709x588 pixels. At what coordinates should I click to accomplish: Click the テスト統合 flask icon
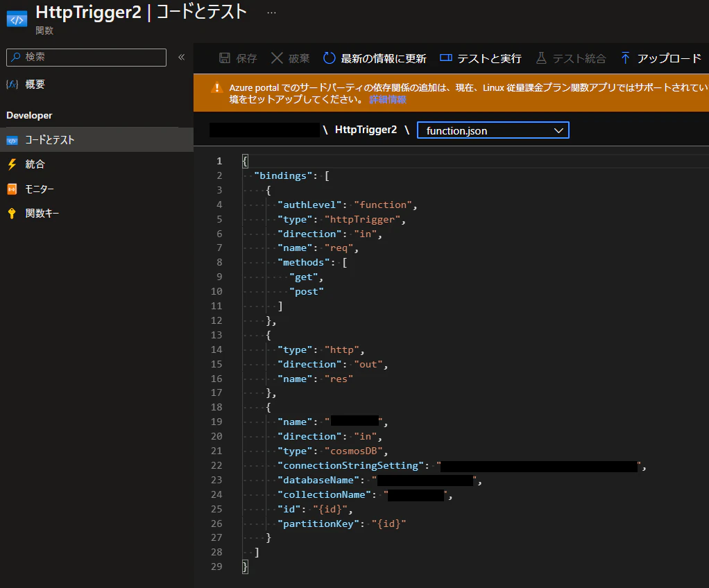click(x=541, y=58)
